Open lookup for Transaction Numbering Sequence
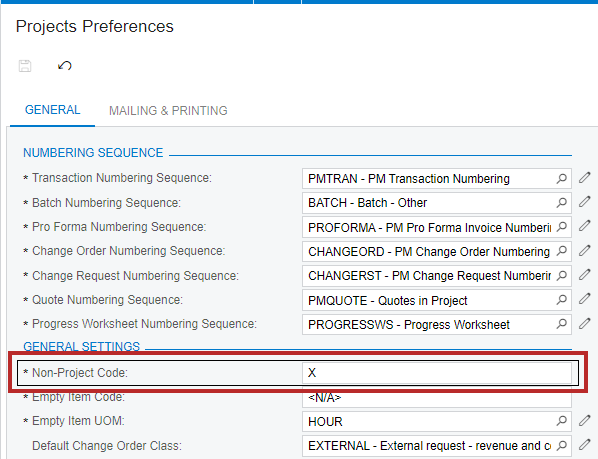The width and height of the screenshot is (598, 459). click(561, 178)
